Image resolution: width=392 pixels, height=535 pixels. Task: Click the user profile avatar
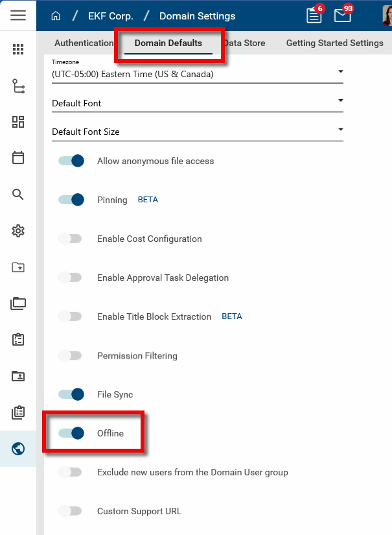point(387,16)
